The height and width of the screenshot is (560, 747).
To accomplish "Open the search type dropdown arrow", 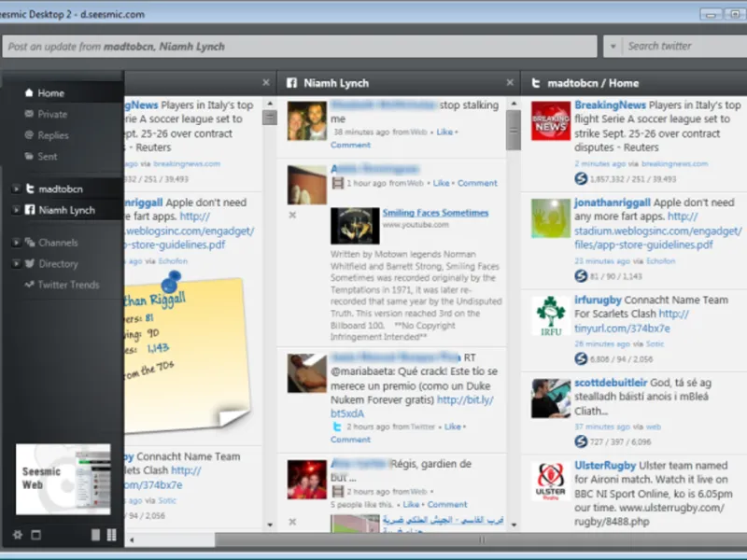I will [x=613, y=46].
